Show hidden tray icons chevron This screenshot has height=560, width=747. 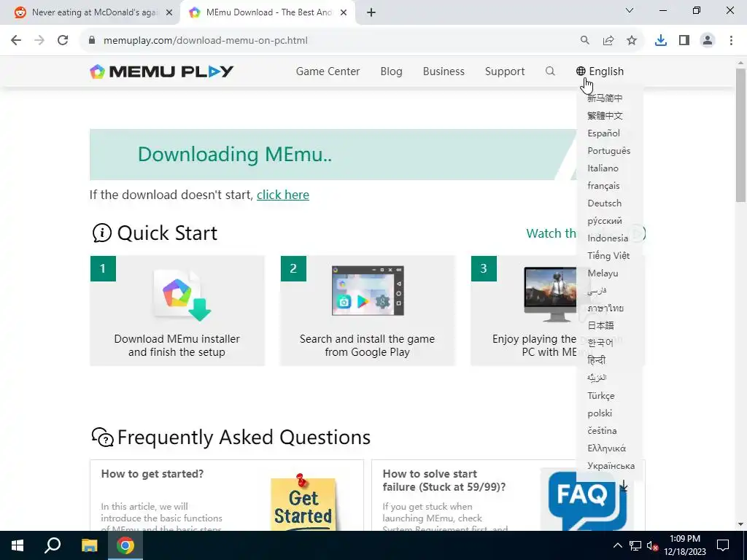coord(617,545)
